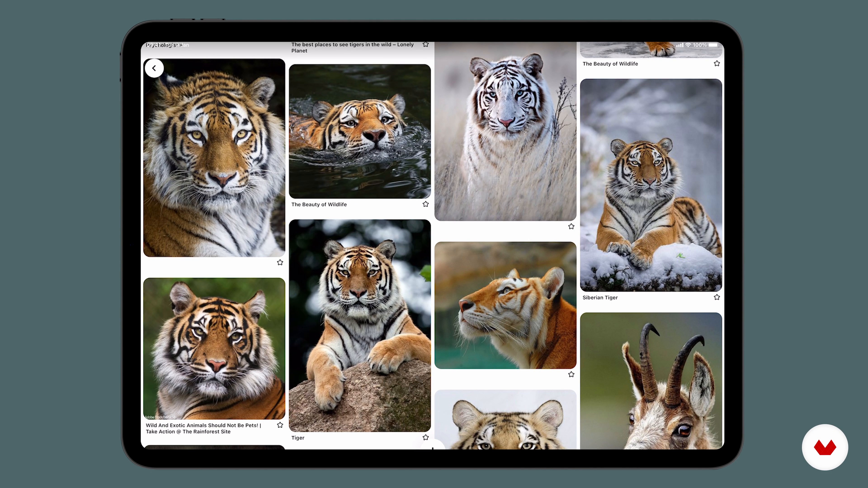This screenshot has height=488, width=868.
Task: Tap the Wi-Fi icon in status bar
Action: pyautogui.click(x=688, y=45)
